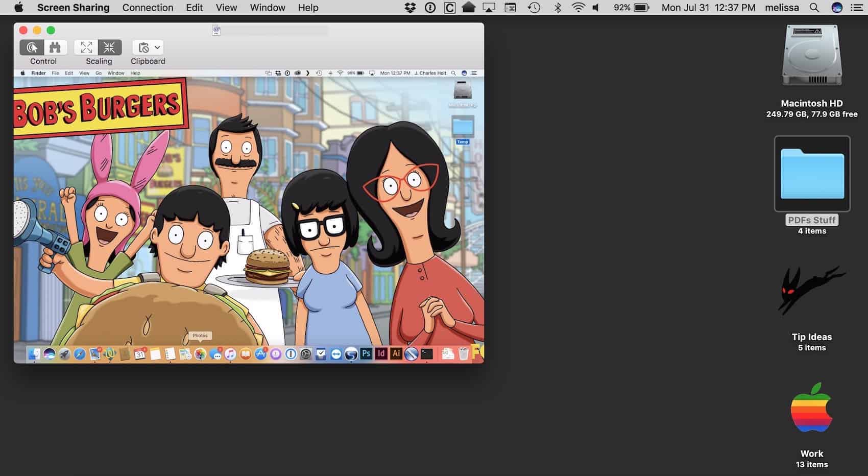The height and width of the screenshot is (476, 868).
Task: Launch iTunes from the remote Dock
Action: point(230,353)
